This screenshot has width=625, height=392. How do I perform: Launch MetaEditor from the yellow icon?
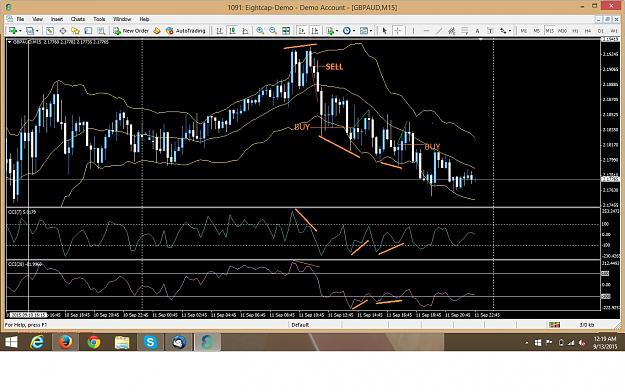[x=157, y=31]
